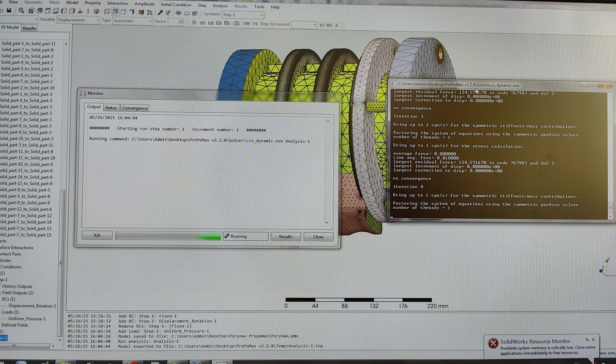Select the Bottom view cube icon
This screenshot has width=616, height=364.
[56, 11]
